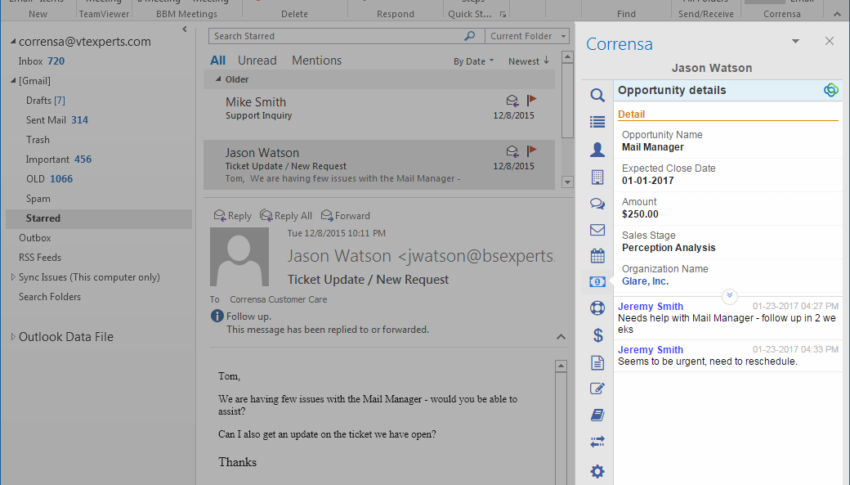
Task: Click Jeremy Smith on the follow up comment
Action: 651,306
